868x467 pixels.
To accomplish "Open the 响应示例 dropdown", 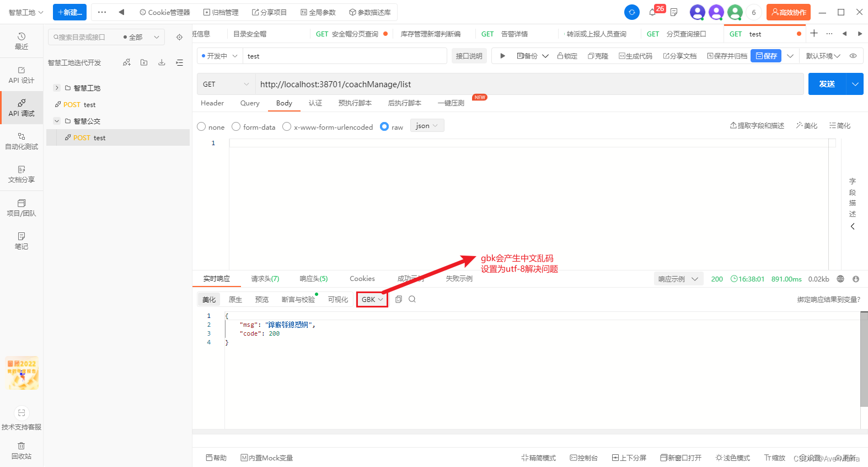I will coord(678,279).
